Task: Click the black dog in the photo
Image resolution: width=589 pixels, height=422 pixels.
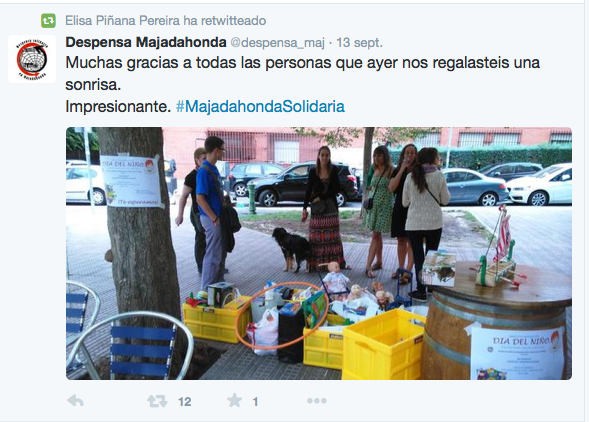Action: pyautogui.click(x=291, y=249)
